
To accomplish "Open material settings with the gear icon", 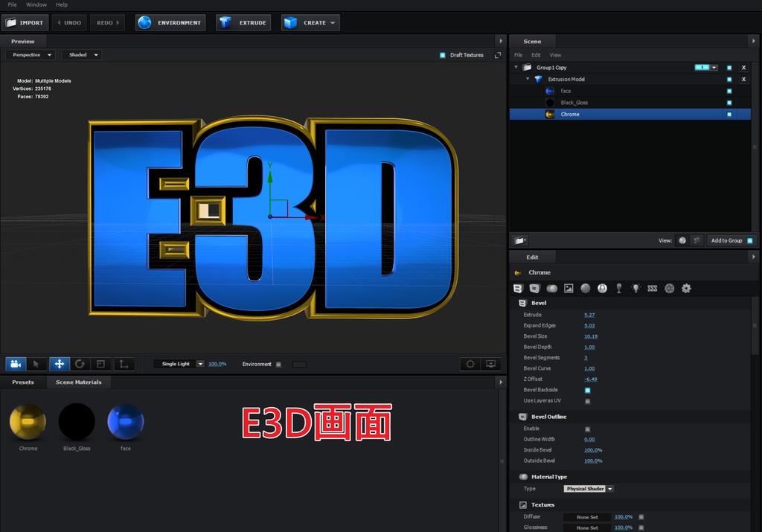I will pyautogui.click(x=685, y=289).
